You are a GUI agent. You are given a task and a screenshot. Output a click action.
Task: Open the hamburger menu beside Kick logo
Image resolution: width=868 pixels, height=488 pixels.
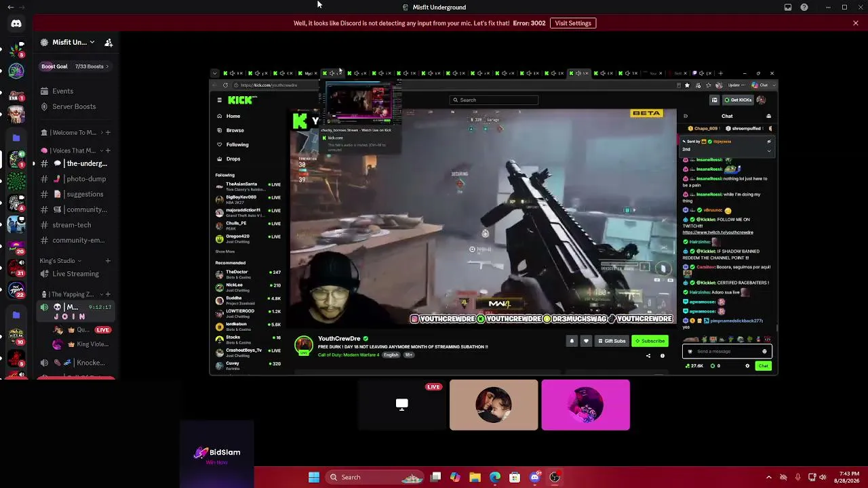219,100
